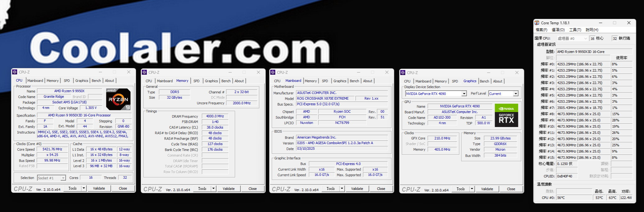
Task: Click the BIOS Date value 03/10/2025
Action: tap(342, 149)
